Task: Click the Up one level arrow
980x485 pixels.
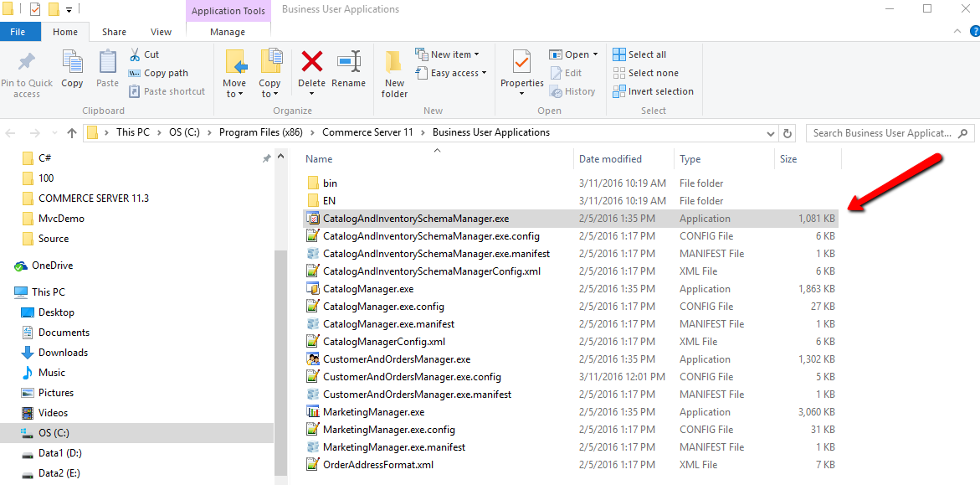Action: click(x=72, y=132)
